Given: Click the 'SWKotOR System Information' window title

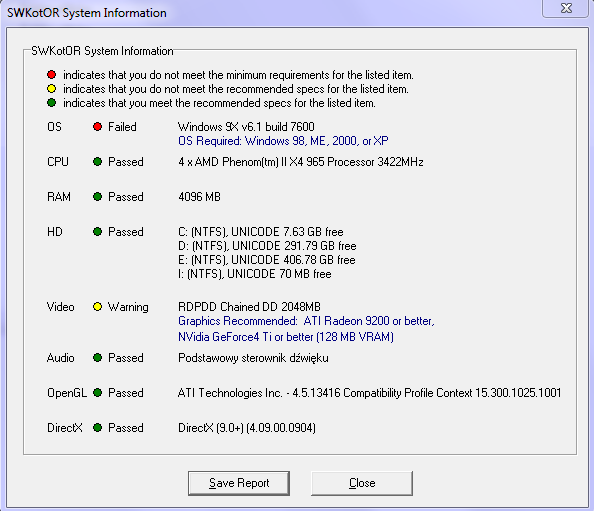Looking at the screenshot, I should pos(87,13).
